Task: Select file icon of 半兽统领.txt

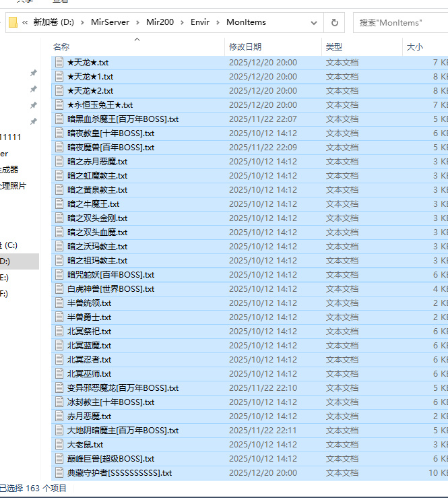Action: pyautogui.click(x=59, y=303)
